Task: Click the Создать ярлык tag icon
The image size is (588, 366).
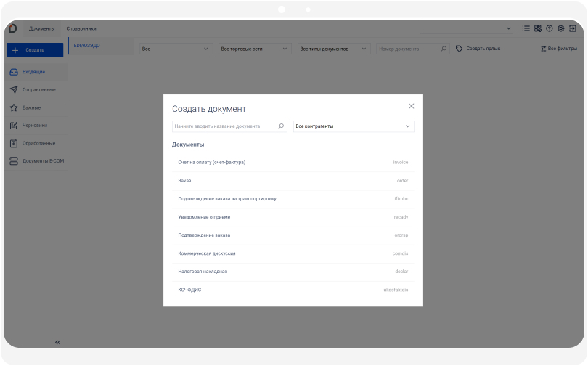Action: coord(459,49)
